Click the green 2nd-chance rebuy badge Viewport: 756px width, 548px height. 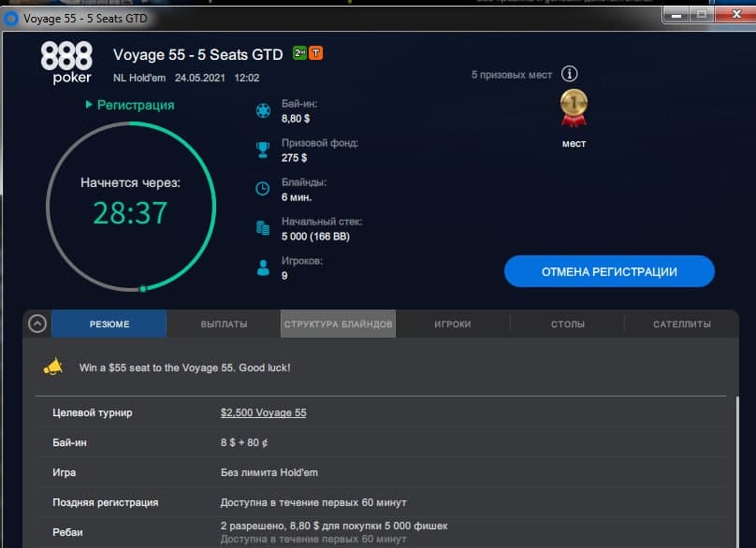(x=300, y=53)
